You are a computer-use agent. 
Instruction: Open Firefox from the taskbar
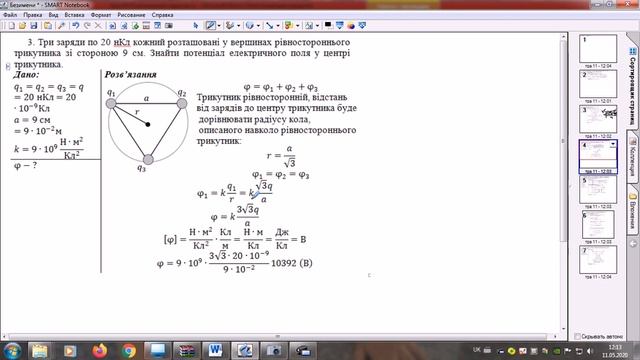pyautogui.click(x=99, y=351)
